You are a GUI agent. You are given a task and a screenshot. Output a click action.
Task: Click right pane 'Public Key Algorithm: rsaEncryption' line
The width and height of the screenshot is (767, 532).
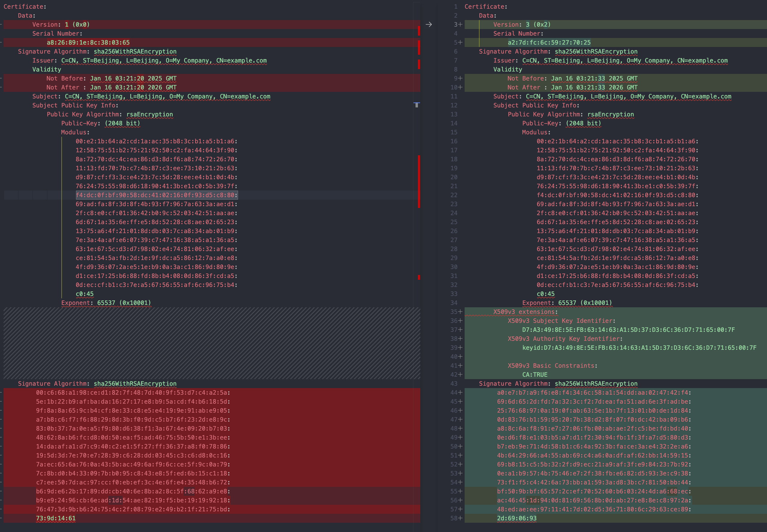pos(571,115)
